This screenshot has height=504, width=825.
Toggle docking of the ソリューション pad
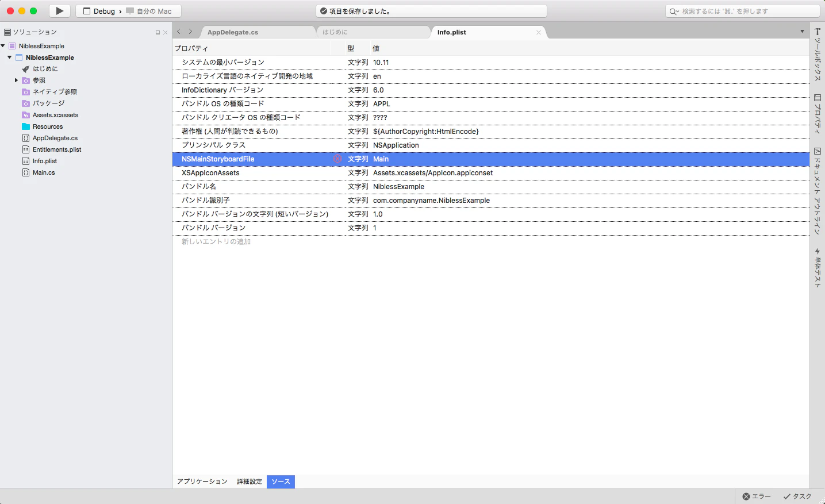coord(158,33)
